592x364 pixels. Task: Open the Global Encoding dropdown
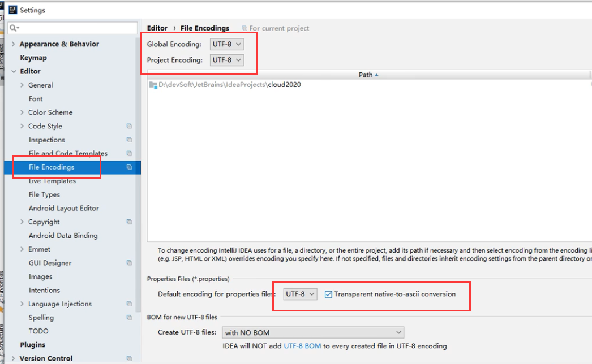click(x=226, y=44)
